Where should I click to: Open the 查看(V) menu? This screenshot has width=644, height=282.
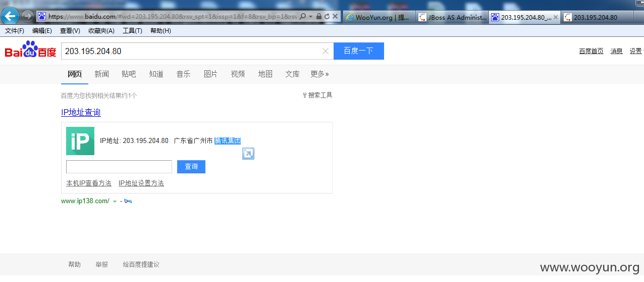70,31
